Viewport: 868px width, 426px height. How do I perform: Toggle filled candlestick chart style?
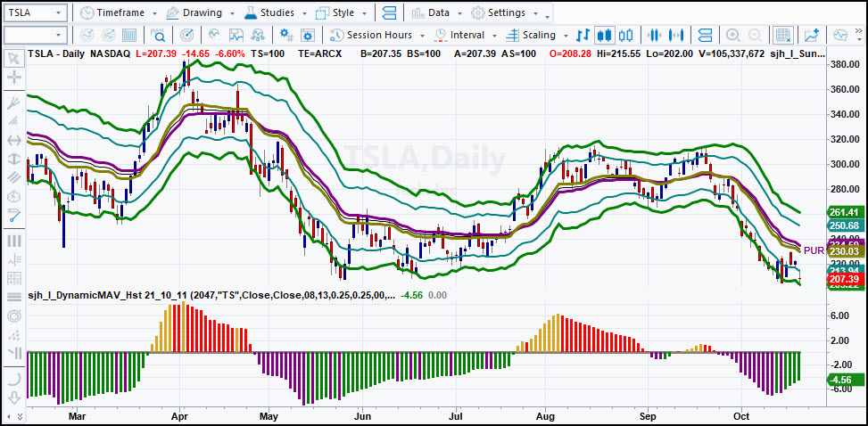[x=605, y=35]
